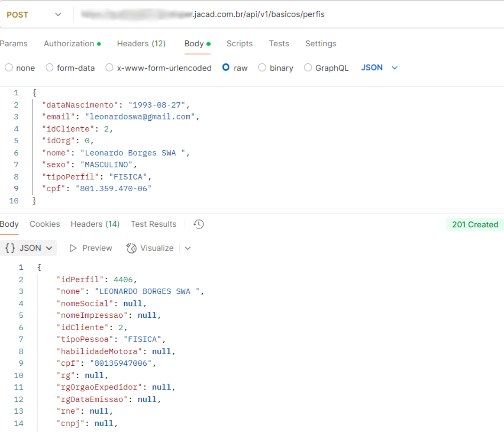Click the Preview response button
The image size is (504, 435).
[91, 248]
